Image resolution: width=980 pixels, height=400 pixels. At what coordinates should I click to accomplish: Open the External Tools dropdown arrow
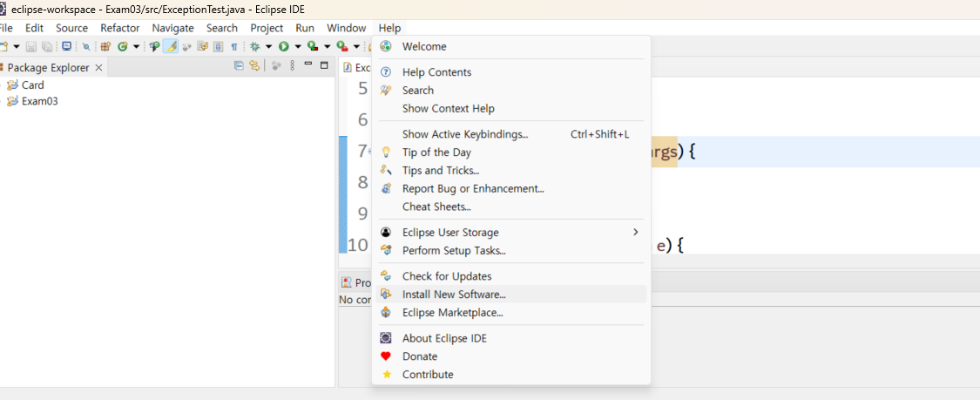(x=356, y=46)
